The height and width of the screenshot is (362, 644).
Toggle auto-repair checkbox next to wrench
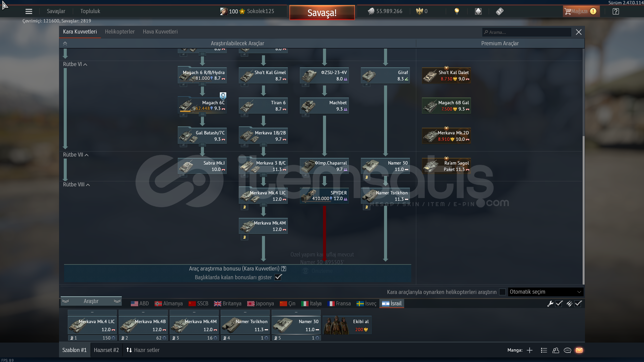click(x=559, y=304)
